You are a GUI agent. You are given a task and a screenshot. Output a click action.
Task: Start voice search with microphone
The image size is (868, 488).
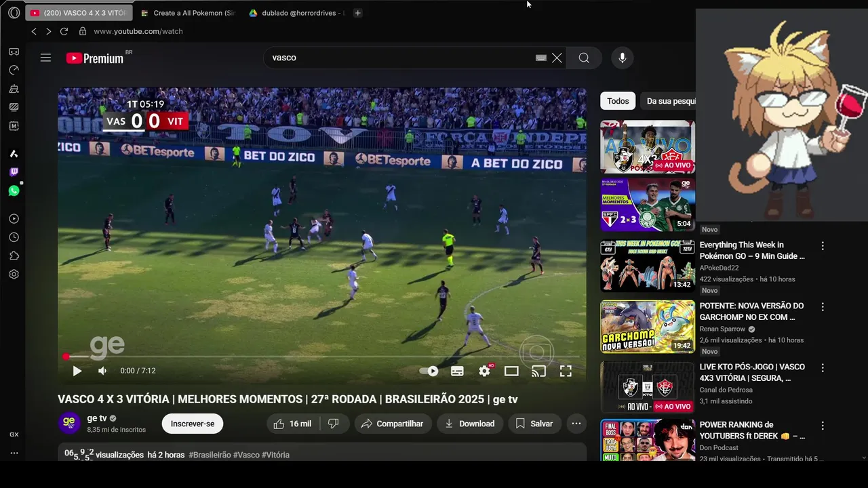point(623,58)
